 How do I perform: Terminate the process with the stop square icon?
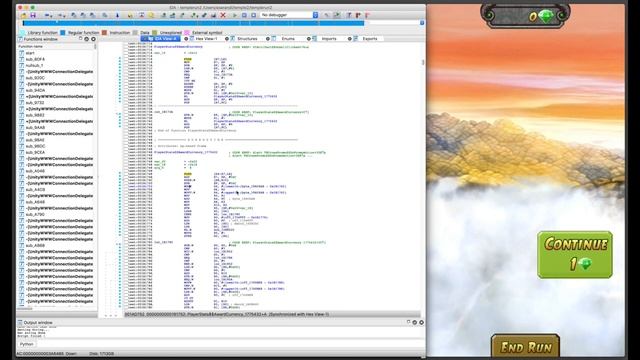[x=253, y=15]
